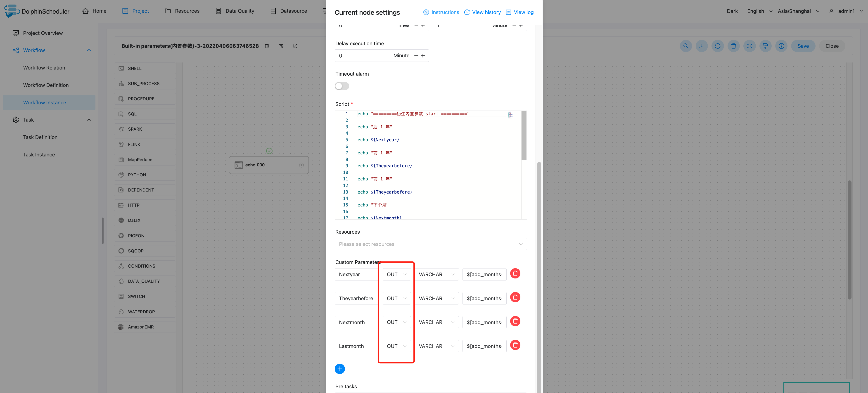
Task: Click the format/beautify DAG icon
Action: click(x=765, y=46)
